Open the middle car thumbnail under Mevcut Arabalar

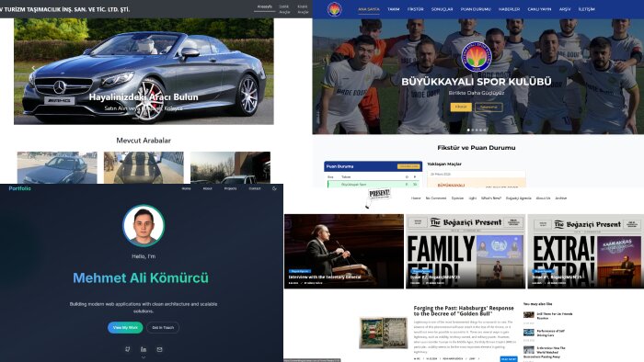(144, 167)
